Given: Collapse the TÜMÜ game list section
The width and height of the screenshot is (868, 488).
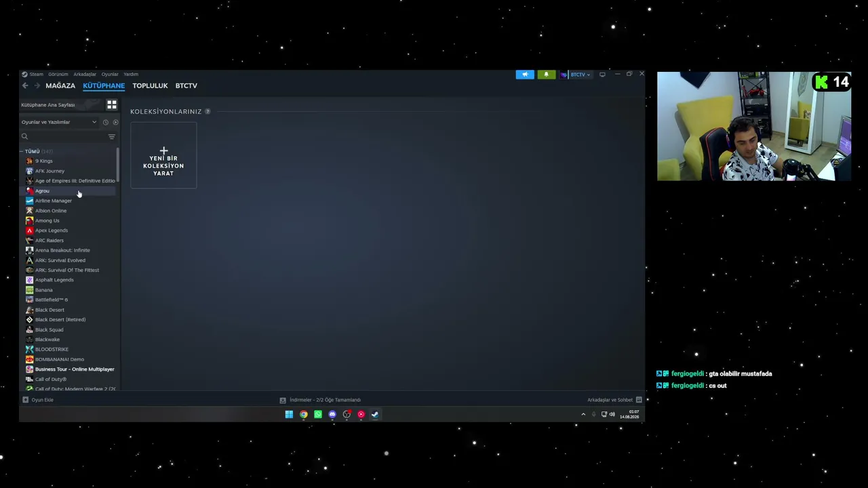Looking at the screenshot, I should [x=22, y=151].
